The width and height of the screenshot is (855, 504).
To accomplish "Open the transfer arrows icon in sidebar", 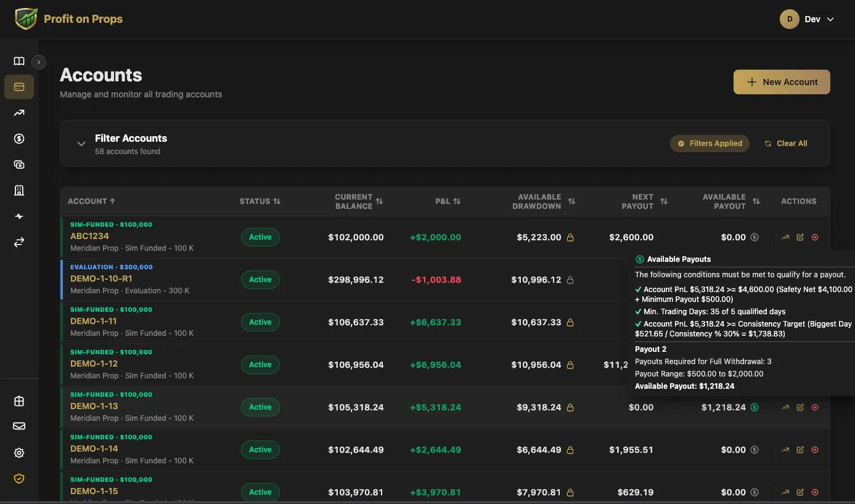I will pos(19,242).
